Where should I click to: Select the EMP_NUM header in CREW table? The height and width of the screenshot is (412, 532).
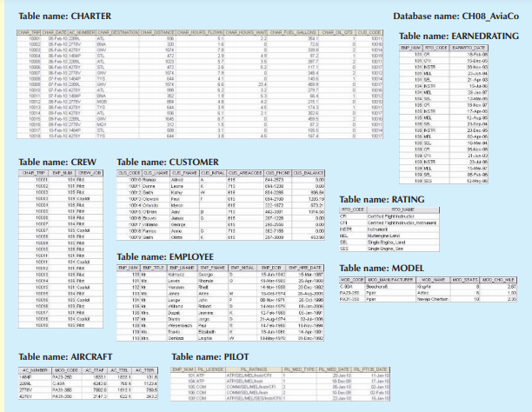pos(62,173)
